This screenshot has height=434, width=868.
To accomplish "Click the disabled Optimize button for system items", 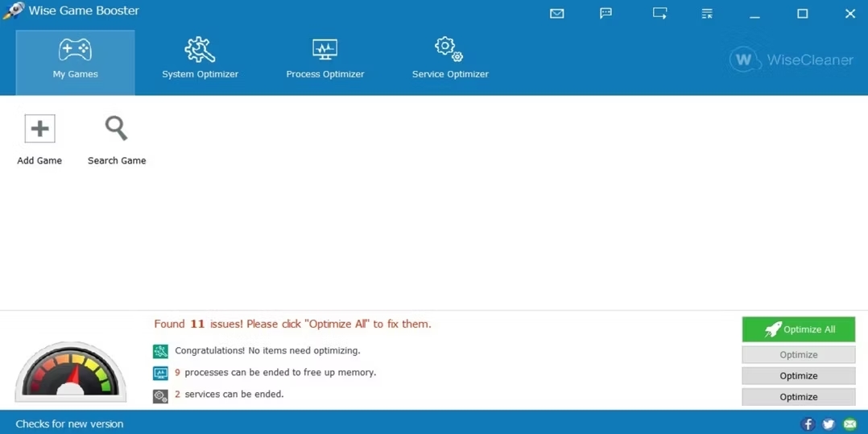I will [798, 355].
